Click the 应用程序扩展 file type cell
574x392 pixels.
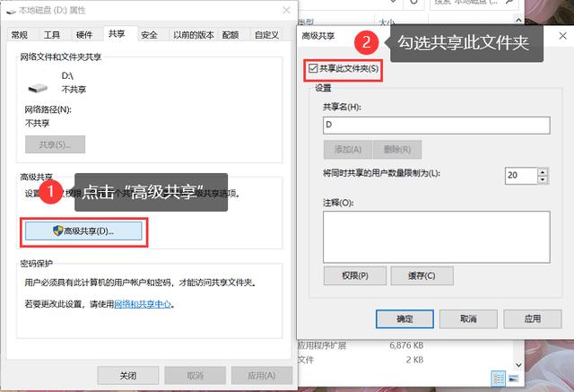[322, 345]
